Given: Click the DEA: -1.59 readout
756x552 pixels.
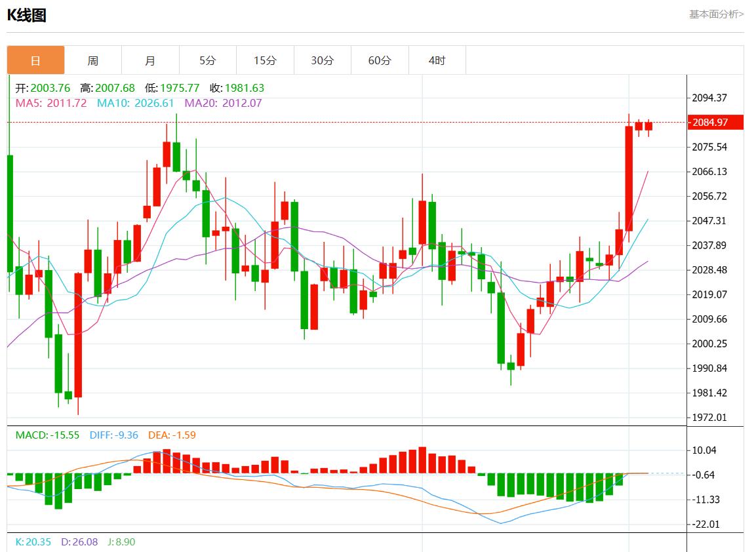Looking at the screenshot, I should (172, 435).
